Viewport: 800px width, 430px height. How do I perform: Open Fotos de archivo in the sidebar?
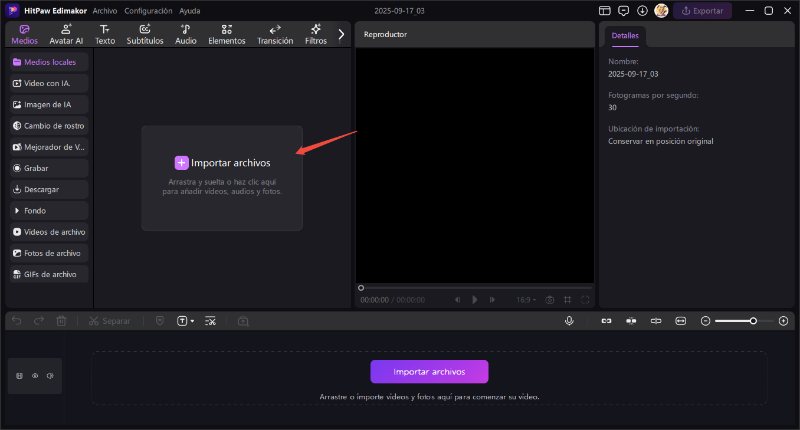click(49, 254)
